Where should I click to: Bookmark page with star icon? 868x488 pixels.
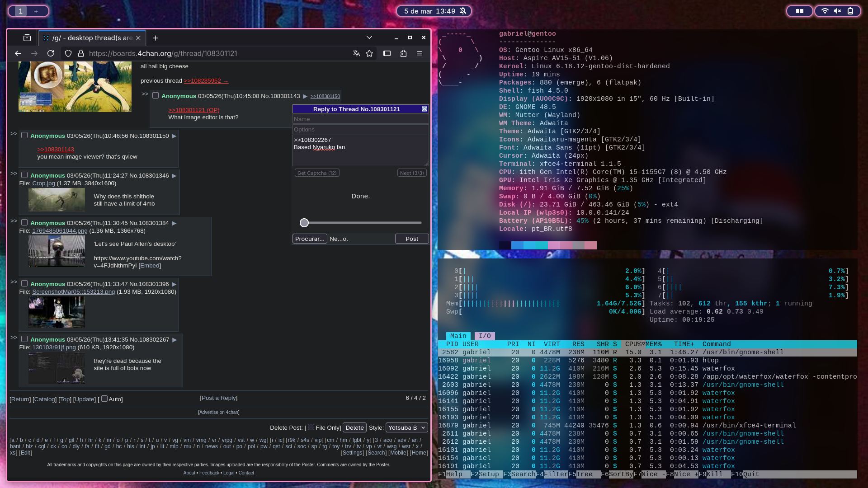pyautogui.click(x=369, y=53)
